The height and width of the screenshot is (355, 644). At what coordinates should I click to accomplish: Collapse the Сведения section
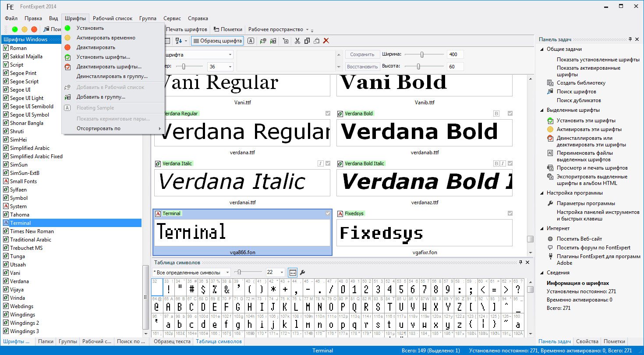(542, 273)
